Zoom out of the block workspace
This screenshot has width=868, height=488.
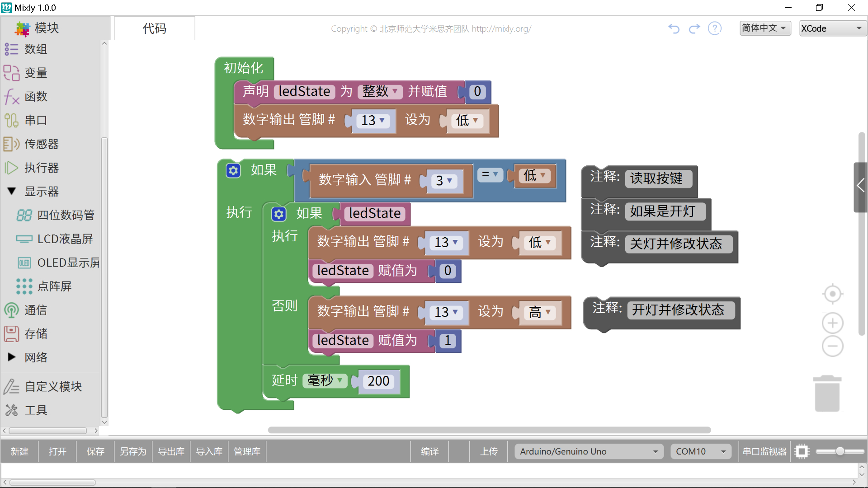[x=832, y=346]
